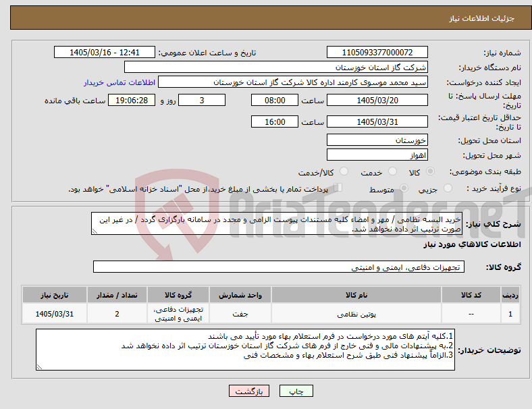The image size is (532, 409).
Task: Click the پوتین نظامی item name cell
Action: (356, 314)
